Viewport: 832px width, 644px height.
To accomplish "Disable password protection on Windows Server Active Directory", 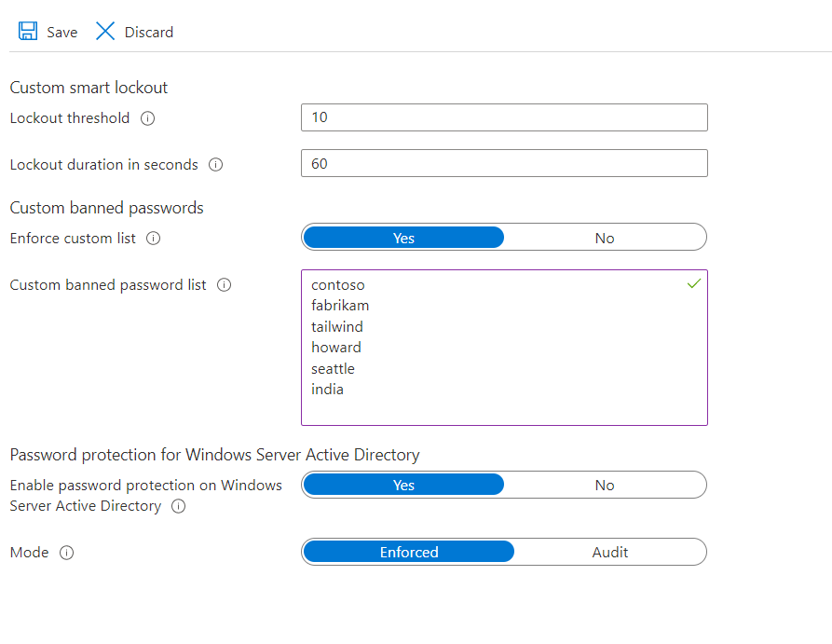I will [x=605, y=485].
